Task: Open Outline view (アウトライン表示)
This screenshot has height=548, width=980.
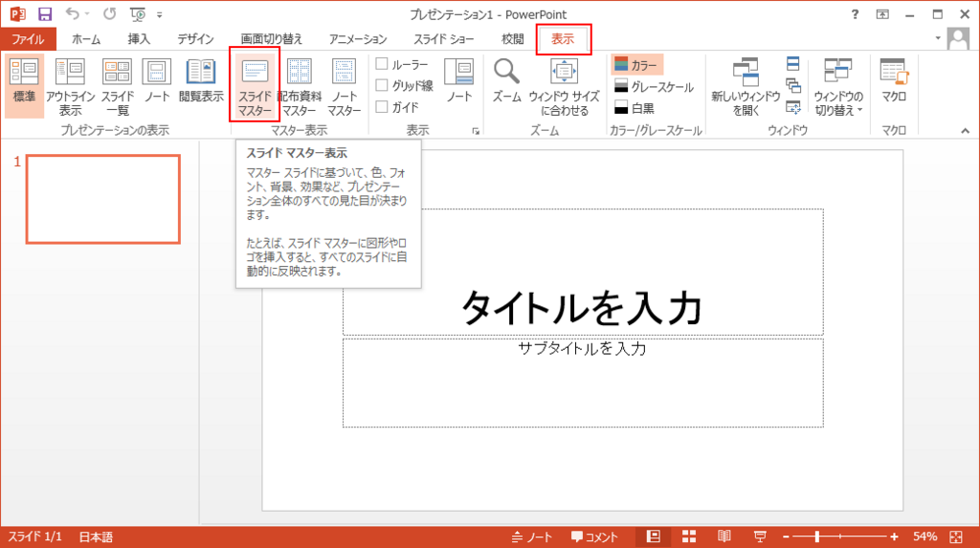Action: (70, 86)
